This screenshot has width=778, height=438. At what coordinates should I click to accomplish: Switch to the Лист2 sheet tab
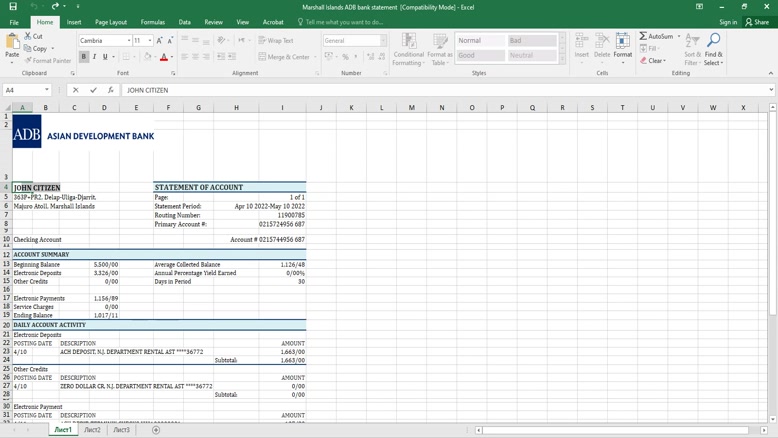[92, 430]
